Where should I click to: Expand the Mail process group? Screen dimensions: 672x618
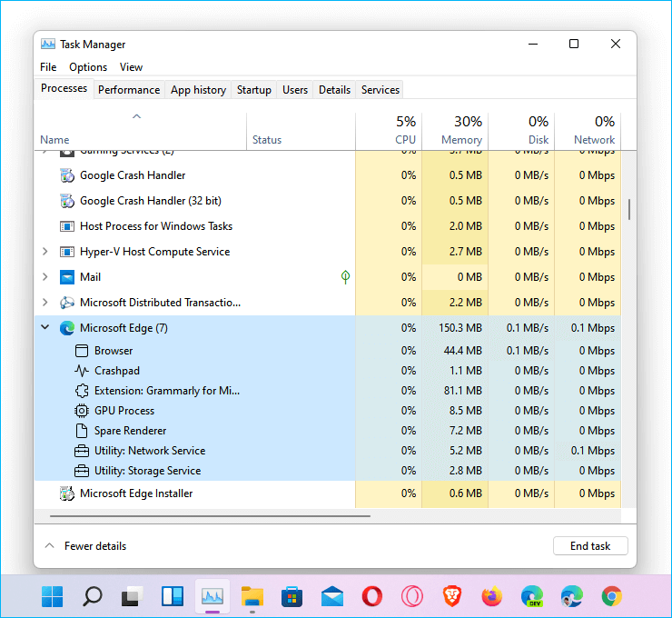[x=45, y=277]
